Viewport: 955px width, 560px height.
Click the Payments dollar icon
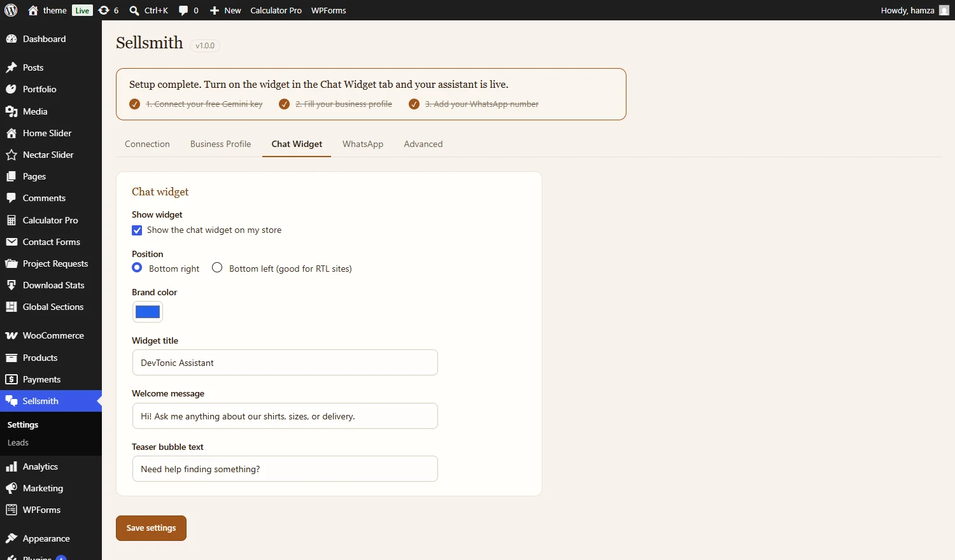click(11, 379)
